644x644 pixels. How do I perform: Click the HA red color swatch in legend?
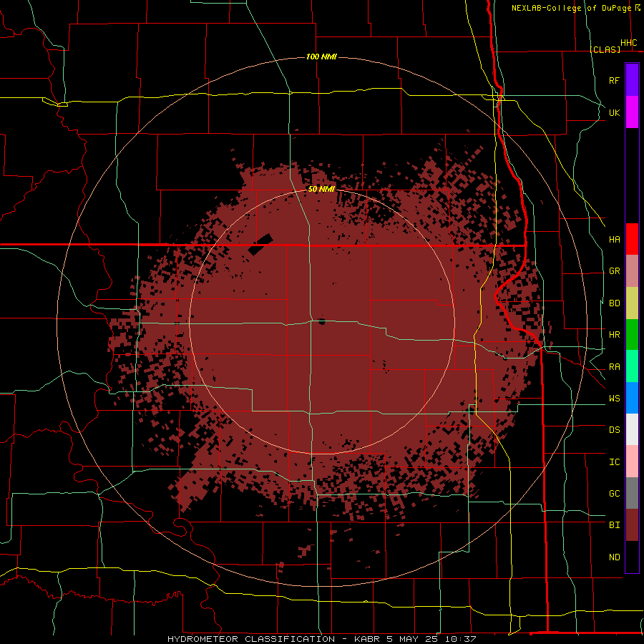(x=632, y=239)
